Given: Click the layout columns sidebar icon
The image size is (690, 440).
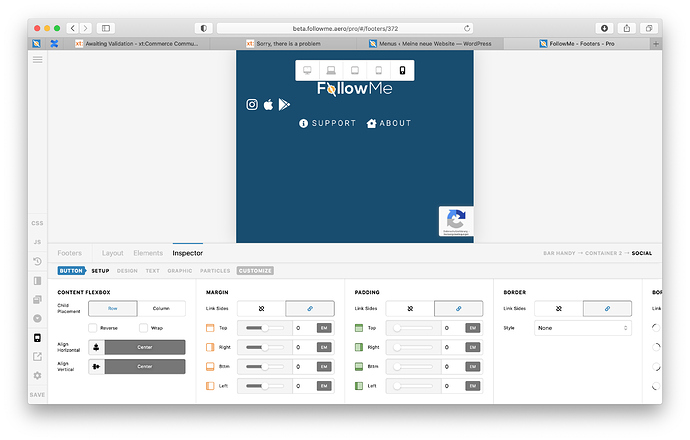Looking at the screenshot, I should point(37,281).
